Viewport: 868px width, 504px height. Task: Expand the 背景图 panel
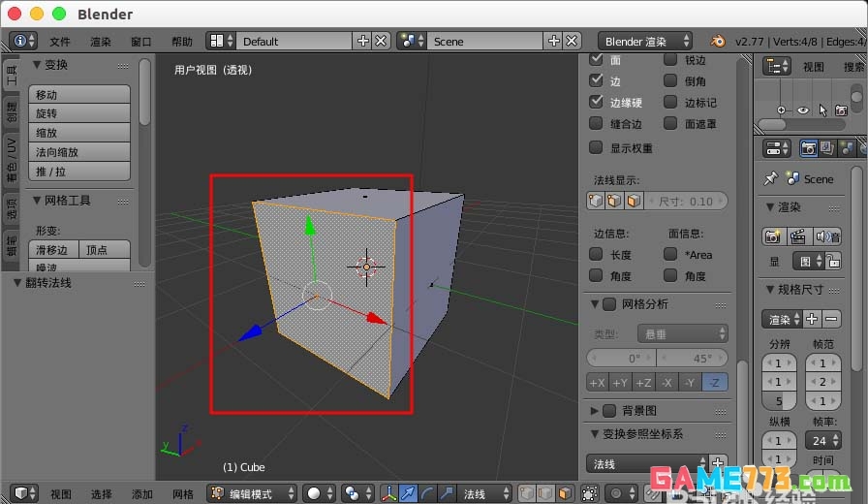point(594,410)
